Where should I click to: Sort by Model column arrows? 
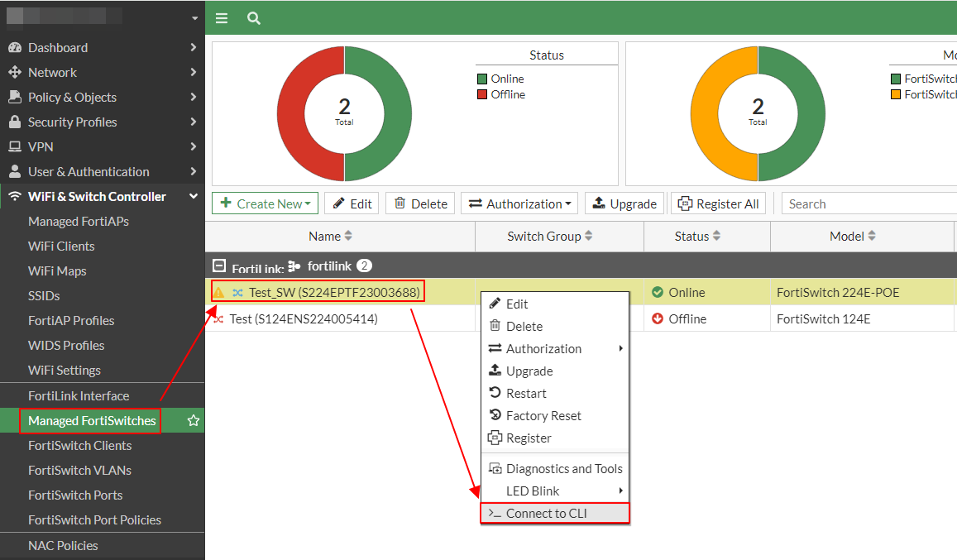point(872,236)
